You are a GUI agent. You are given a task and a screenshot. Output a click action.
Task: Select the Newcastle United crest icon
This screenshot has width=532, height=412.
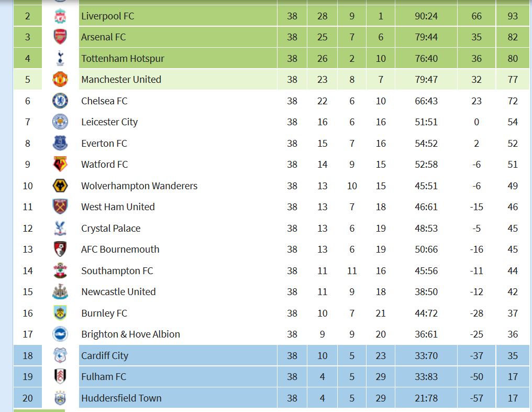point(60,291)
